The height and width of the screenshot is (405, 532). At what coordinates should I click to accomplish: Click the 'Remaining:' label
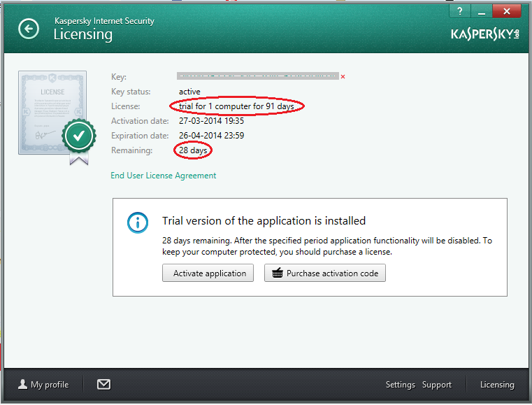(131, 150)
